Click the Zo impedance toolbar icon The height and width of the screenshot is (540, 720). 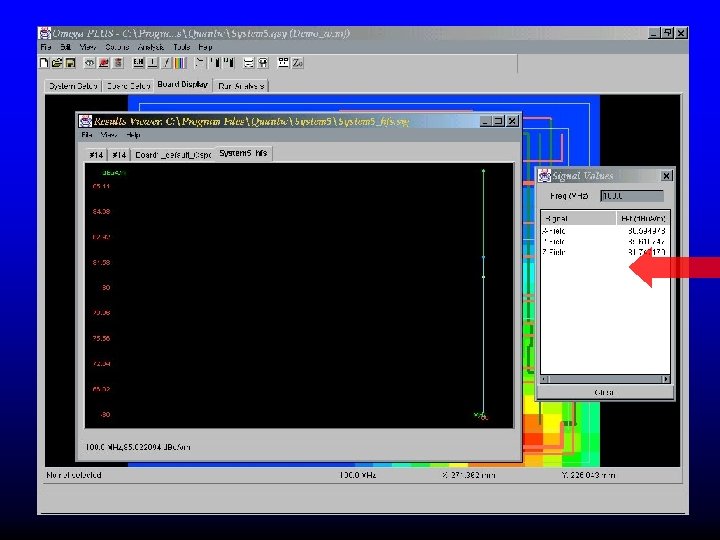pos(298,63)
